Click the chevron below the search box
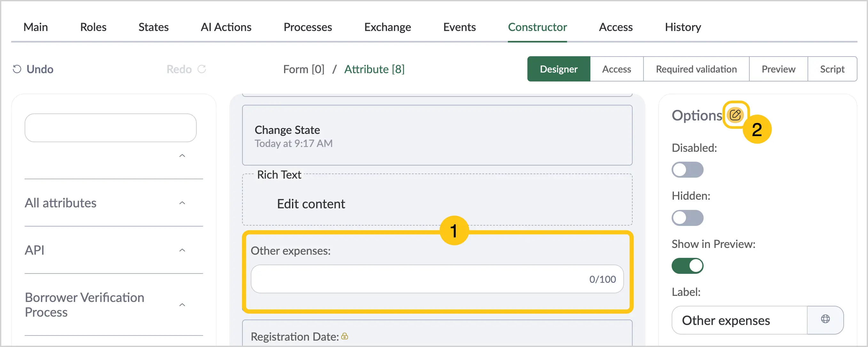Viewport: 868px width, 347px height. coord(182,156)
